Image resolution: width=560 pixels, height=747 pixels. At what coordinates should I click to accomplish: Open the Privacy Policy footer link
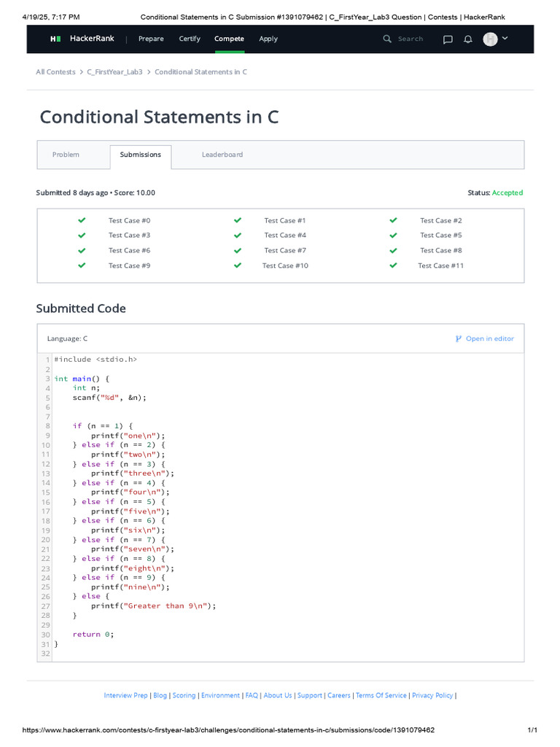(x=432, y=695)
